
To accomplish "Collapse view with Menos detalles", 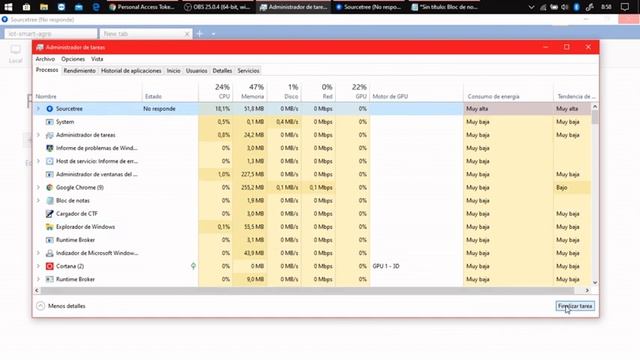I will [x=61, y=306].
